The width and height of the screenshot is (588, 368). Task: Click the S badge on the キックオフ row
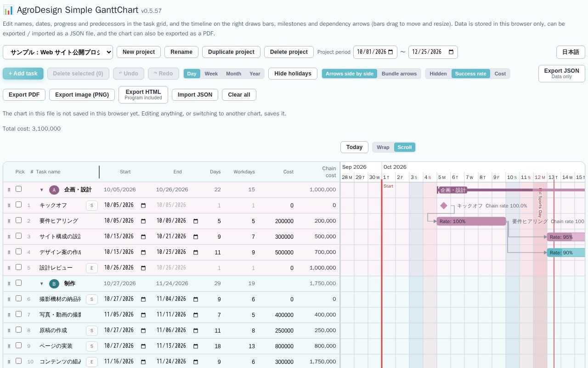pos(91,206)
